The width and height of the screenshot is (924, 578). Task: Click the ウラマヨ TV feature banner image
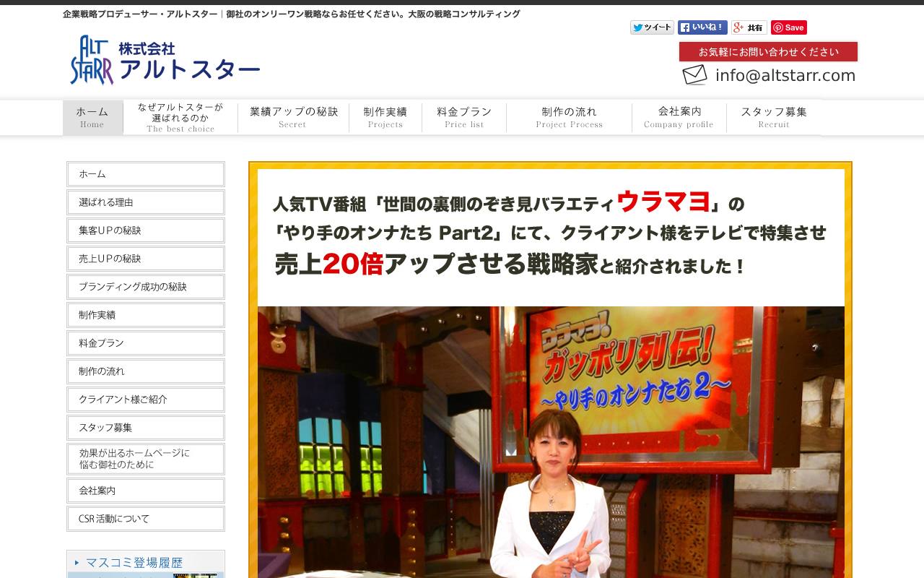pos(551,370)
